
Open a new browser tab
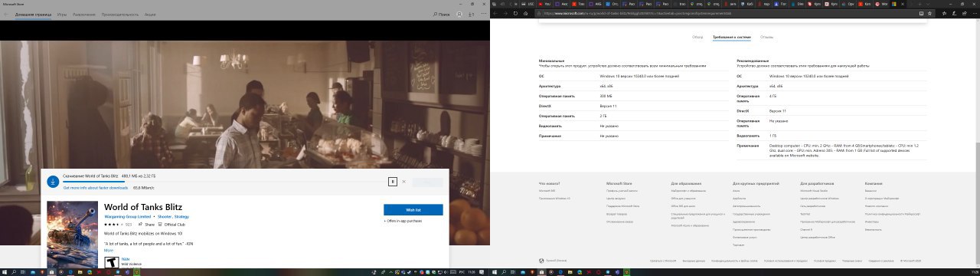click(x=920, y=4)
